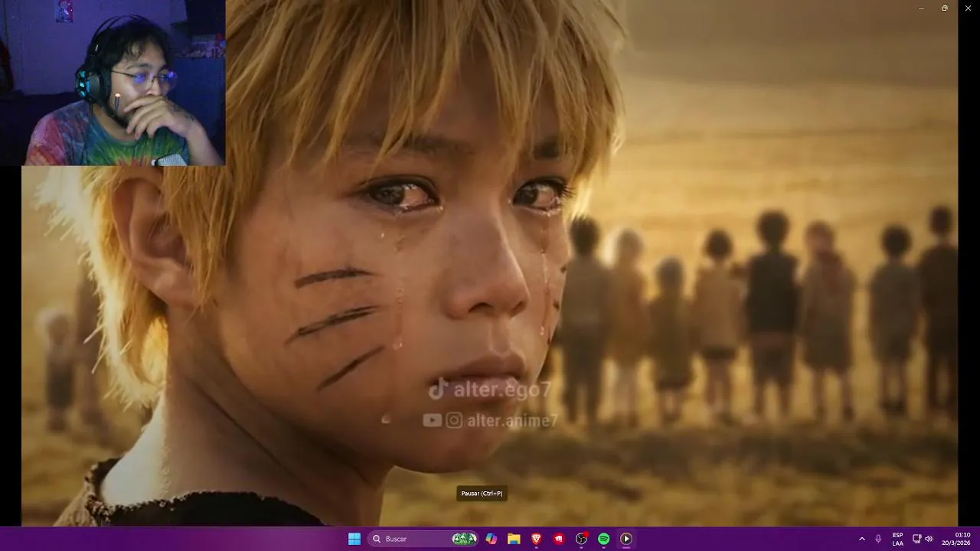The height and width of the screenshot is (551, 980).
Task: Switch the ESP LAA keyboard language
Action: click(897, 539)
